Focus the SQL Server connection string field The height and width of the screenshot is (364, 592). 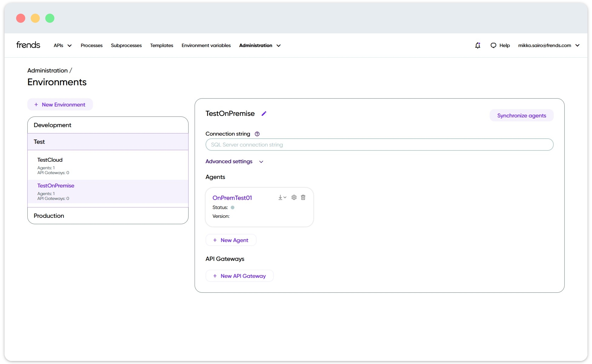coord(379,145)
